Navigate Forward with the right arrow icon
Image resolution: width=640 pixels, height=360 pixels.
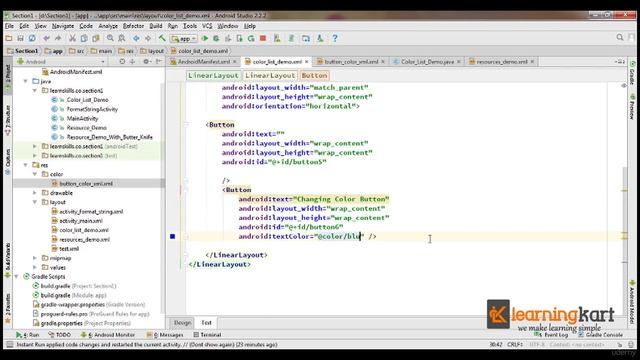tap(148, 38)
